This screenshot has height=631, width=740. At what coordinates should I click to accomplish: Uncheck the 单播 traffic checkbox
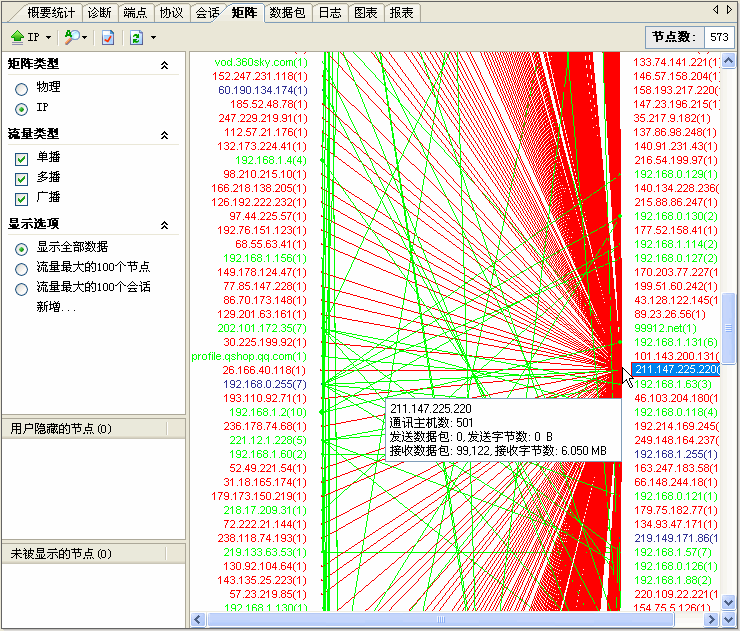point(21,158)
